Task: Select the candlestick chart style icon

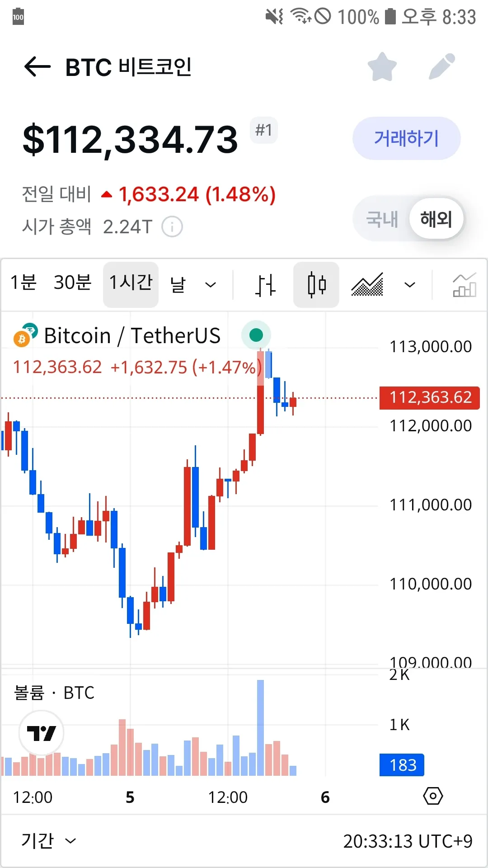Action: pyautogui.click(x=316, y=285)
